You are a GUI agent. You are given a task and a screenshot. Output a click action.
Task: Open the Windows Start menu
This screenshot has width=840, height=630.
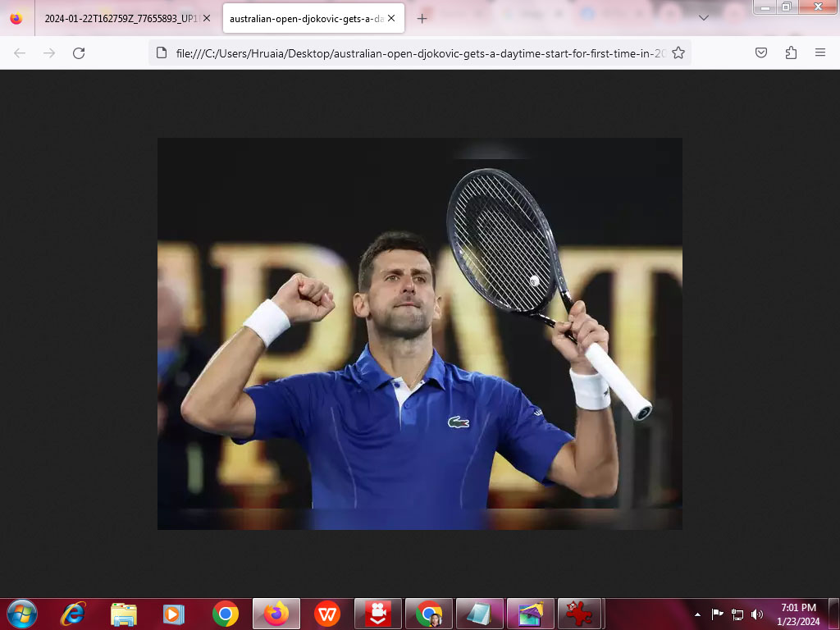[22, 614]
